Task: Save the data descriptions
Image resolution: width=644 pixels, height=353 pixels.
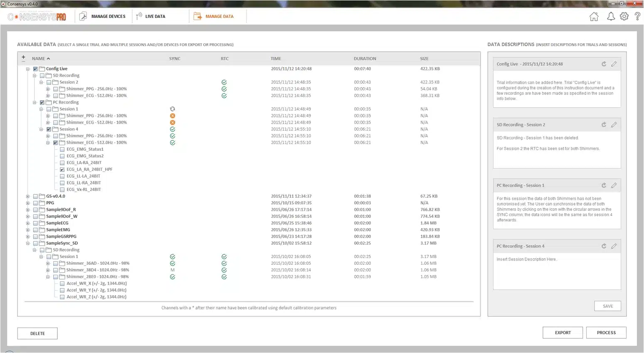Action: (608, 306)
